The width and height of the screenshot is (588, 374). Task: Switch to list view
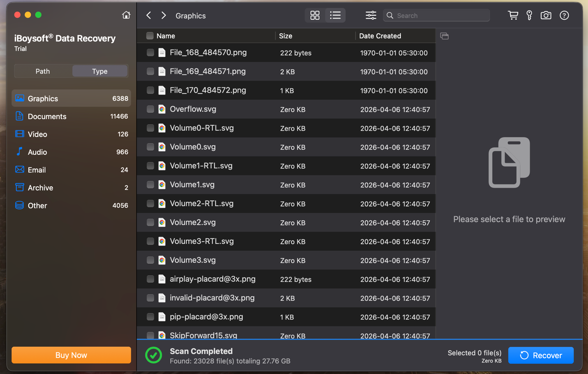coord(335,15)
